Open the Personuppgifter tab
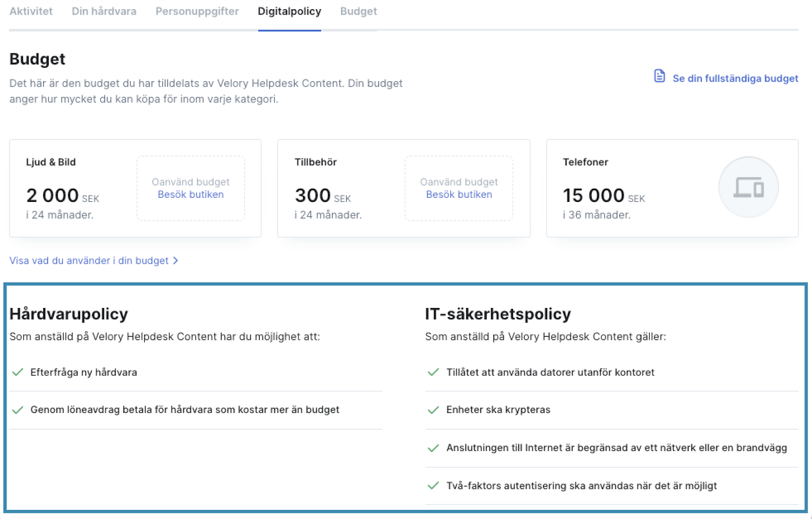 point(197,11)
